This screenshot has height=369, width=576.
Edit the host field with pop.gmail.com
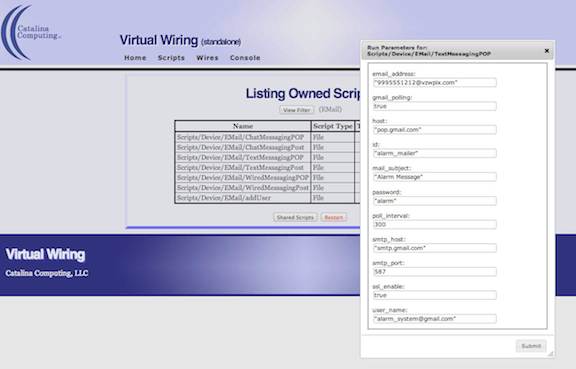click(435, 130)
